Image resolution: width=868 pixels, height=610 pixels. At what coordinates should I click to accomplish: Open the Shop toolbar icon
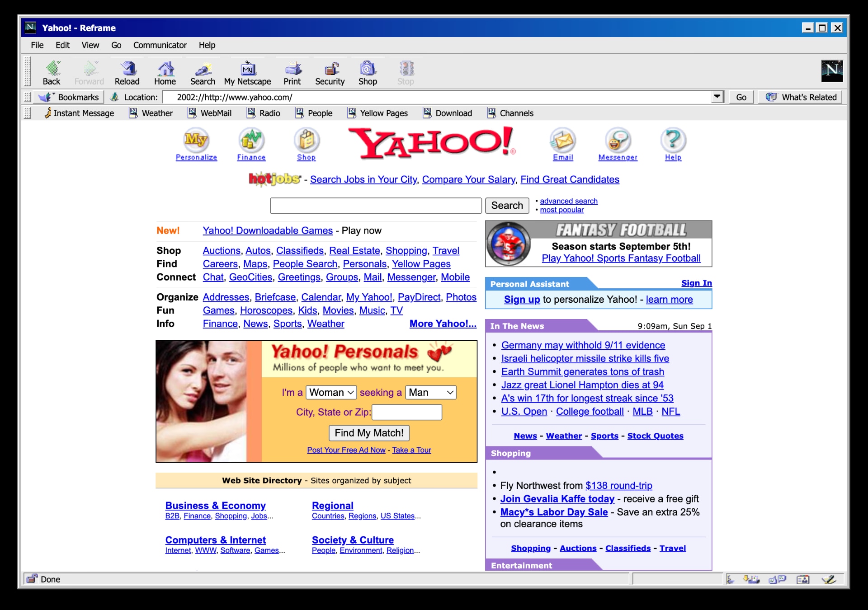click(x=368, y=73)
